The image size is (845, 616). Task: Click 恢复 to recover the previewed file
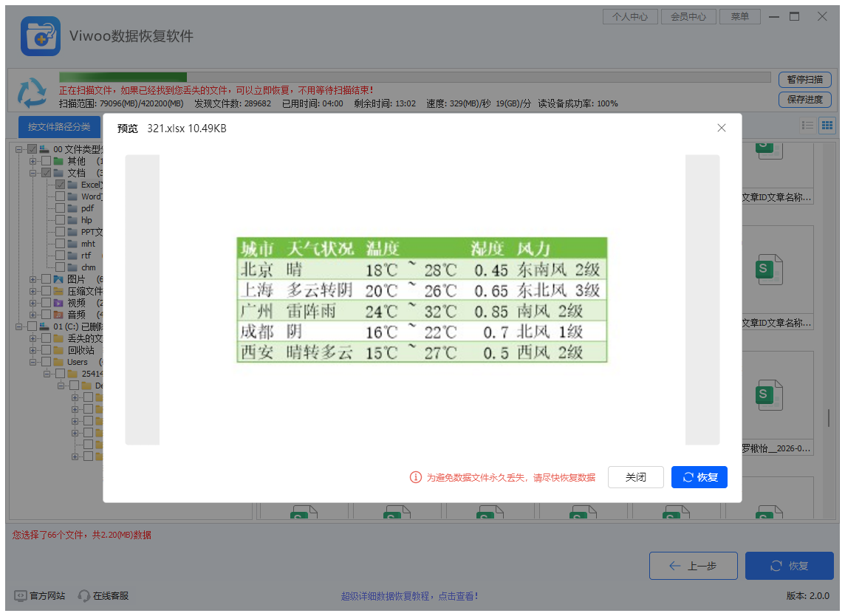[x=699, y=477]
